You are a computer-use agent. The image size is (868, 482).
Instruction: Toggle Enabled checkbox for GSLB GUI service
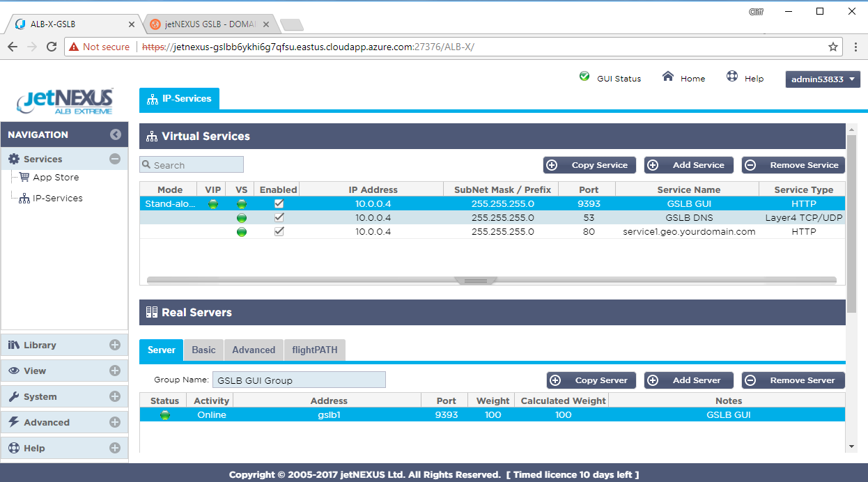[279, 203]
